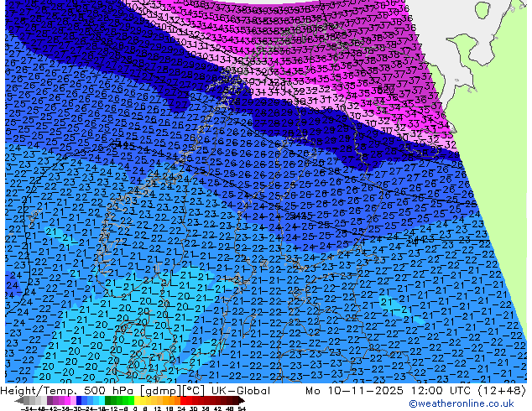
Task: Click the weatheronline.co.uk copyright link
Action: tap(462, 403)
